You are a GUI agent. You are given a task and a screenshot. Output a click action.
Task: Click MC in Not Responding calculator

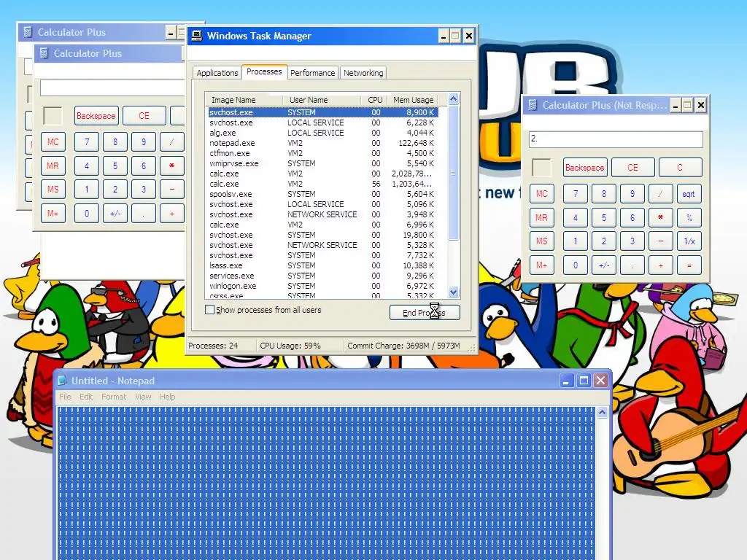tap(542, 194)
